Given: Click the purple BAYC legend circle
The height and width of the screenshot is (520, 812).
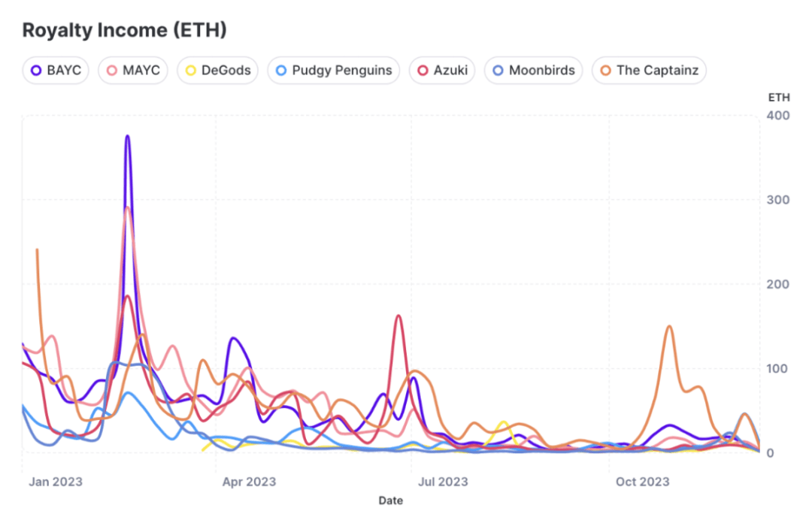Looking at the screenshot, I should pos(36,71).
